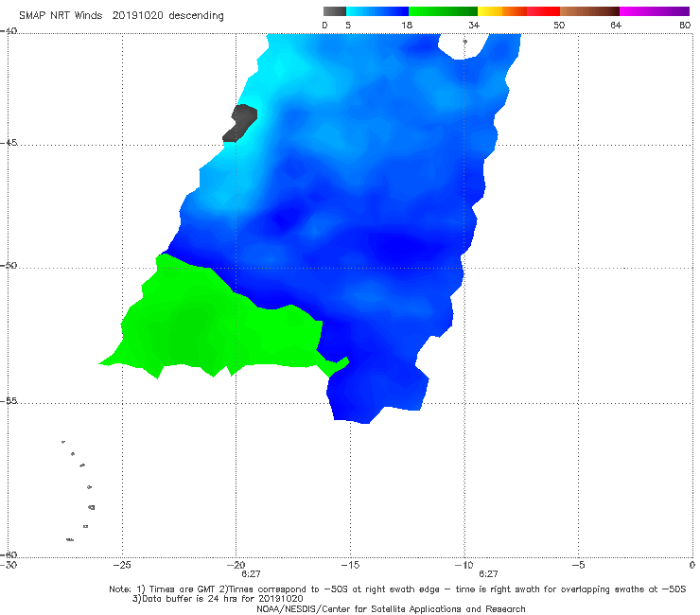
Task: Click the latitude axis label "-45"
Action: (9, 143)
